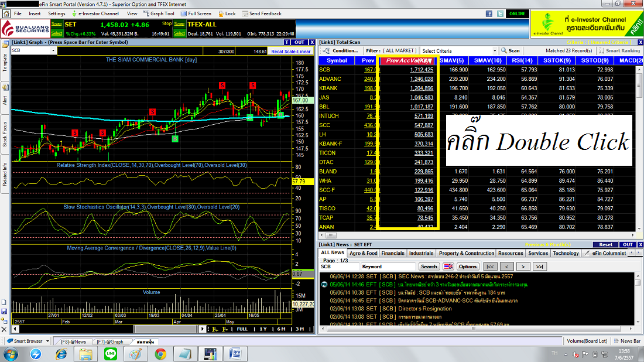Open the Related Info sidebar tab
Screen dimensions: 644x362
(5, 174)
